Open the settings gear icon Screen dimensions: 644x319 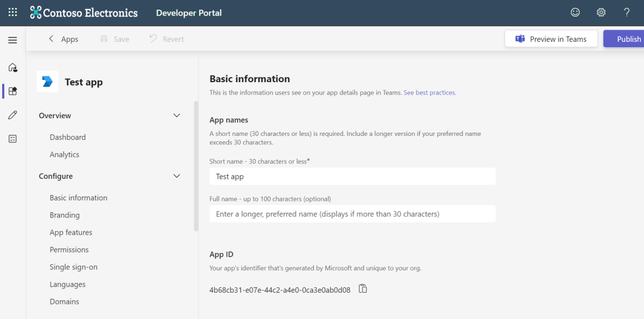[x=601, y=12]
